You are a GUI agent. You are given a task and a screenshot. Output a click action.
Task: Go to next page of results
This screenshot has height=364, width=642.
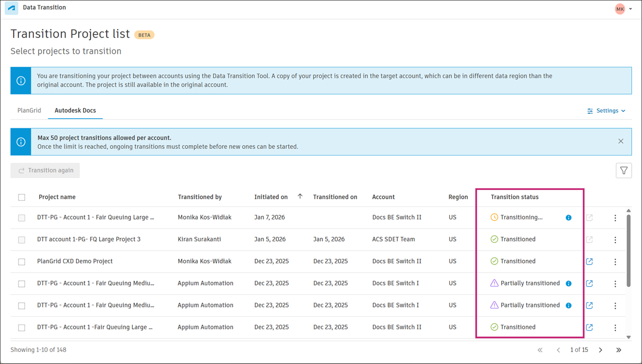(x=600, y=350)
